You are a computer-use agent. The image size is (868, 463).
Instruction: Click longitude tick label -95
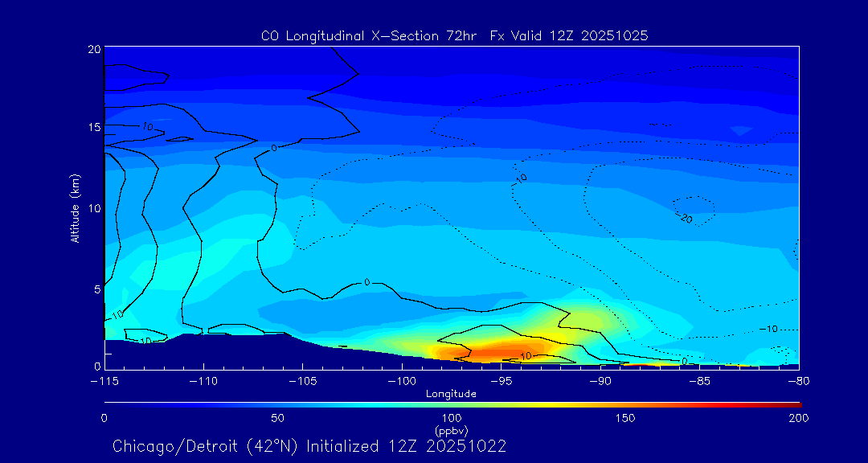[501, 382]
